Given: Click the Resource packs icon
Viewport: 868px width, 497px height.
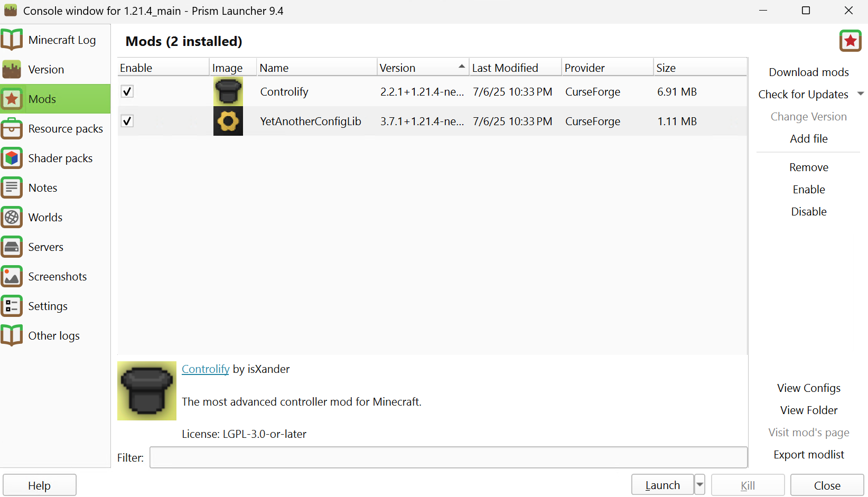Looking at the screenshot, I should click(12, 128).
